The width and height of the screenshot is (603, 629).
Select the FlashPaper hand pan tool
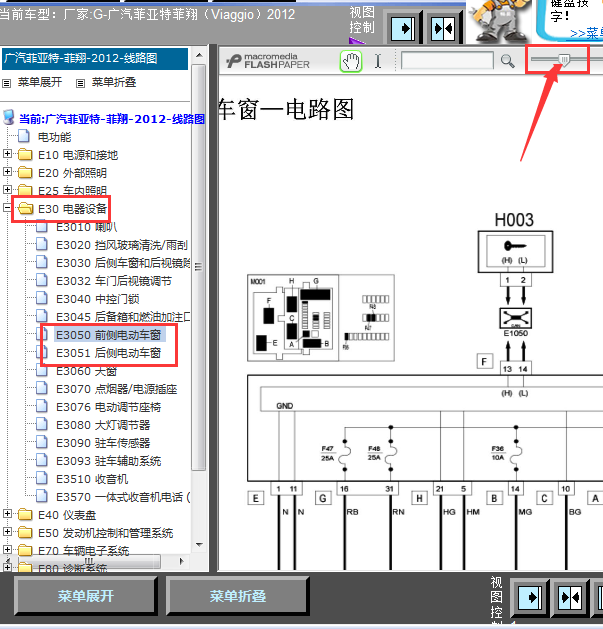click(x=351, y=61)
